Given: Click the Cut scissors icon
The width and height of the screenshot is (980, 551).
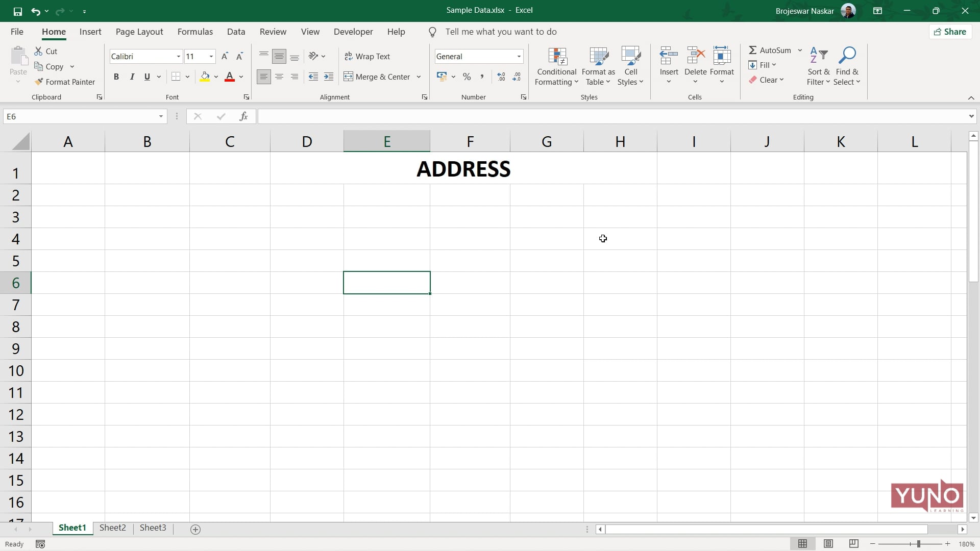Looking at the screenshot, I should (x=38, y=51).
